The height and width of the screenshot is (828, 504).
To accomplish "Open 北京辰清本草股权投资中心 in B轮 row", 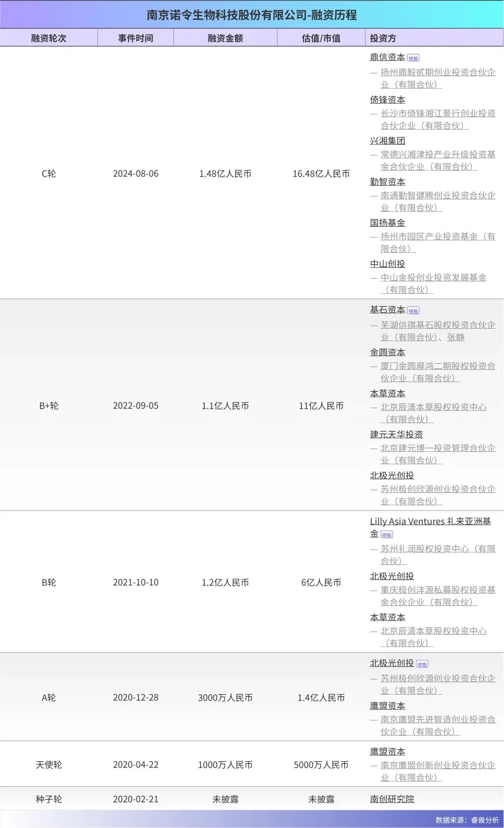I will (434, 637).
